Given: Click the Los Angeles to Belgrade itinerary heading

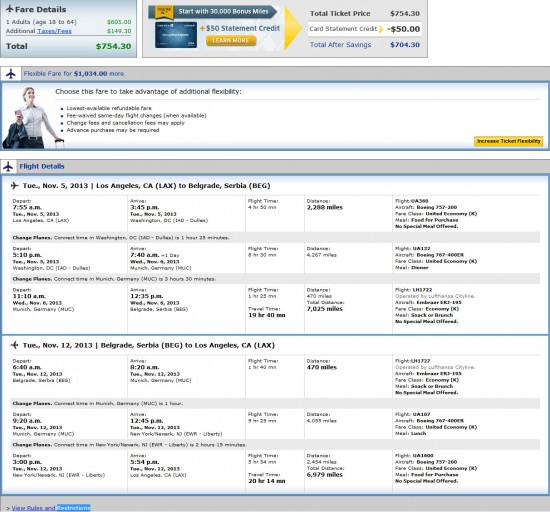Looking at the screenshot, I should pyautogui.click(x=146, y=186).
